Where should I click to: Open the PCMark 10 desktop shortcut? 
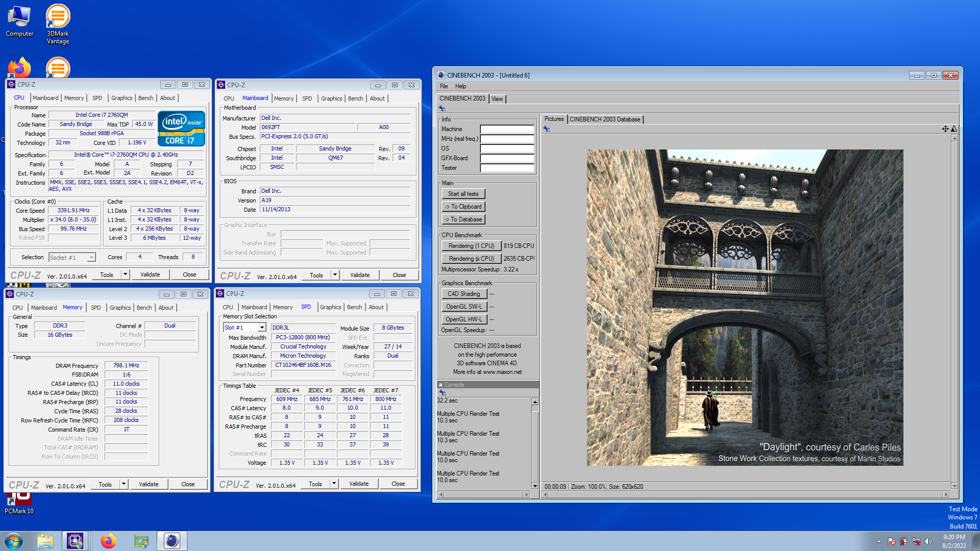coord(19,503)
